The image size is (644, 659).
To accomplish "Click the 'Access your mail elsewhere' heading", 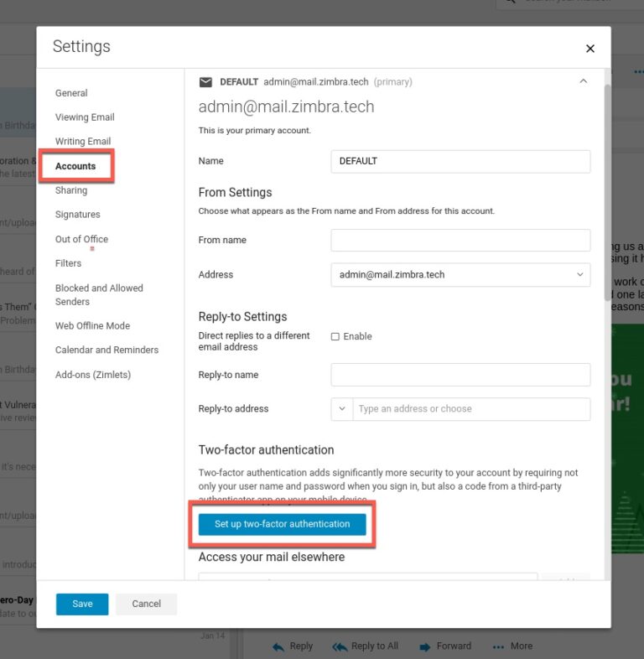I will coord(272,557).
